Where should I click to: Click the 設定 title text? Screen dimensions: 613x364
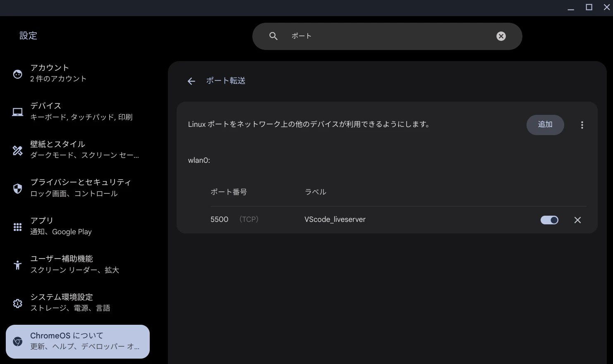click(x=29, y=36)
